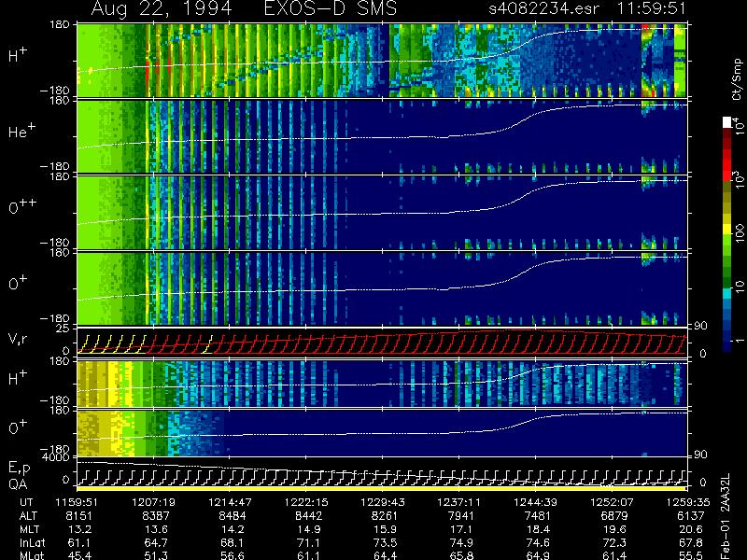Image resolution: width=747 pixels, height=560 pixels.
Task: Pick the dark red color scale segment near 10^4
Action: [727, 138]
